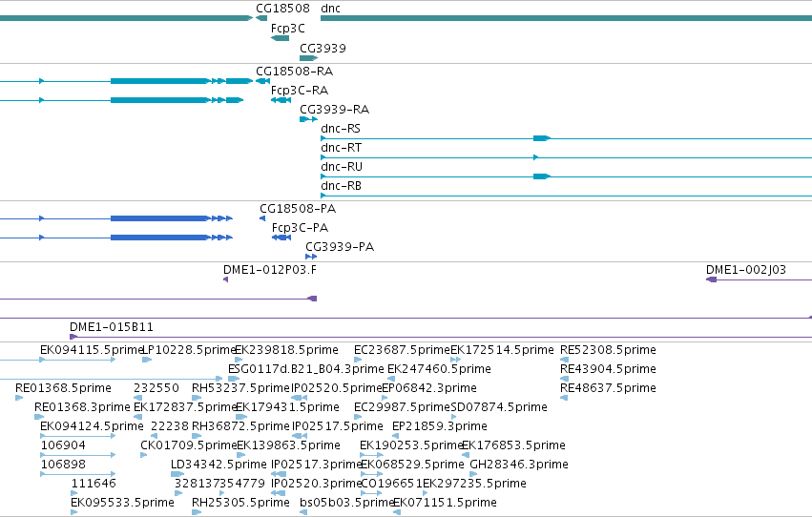Click the EK172514.5prime EST label
Viewport: 812px width, 517px height.
[502, 350]
